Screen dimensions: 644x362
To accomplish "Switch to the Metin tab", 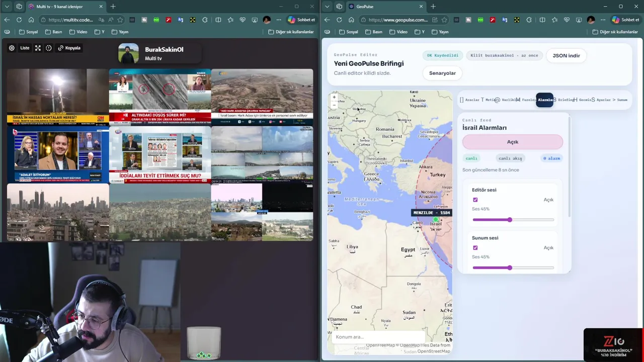I will (488, 100).
